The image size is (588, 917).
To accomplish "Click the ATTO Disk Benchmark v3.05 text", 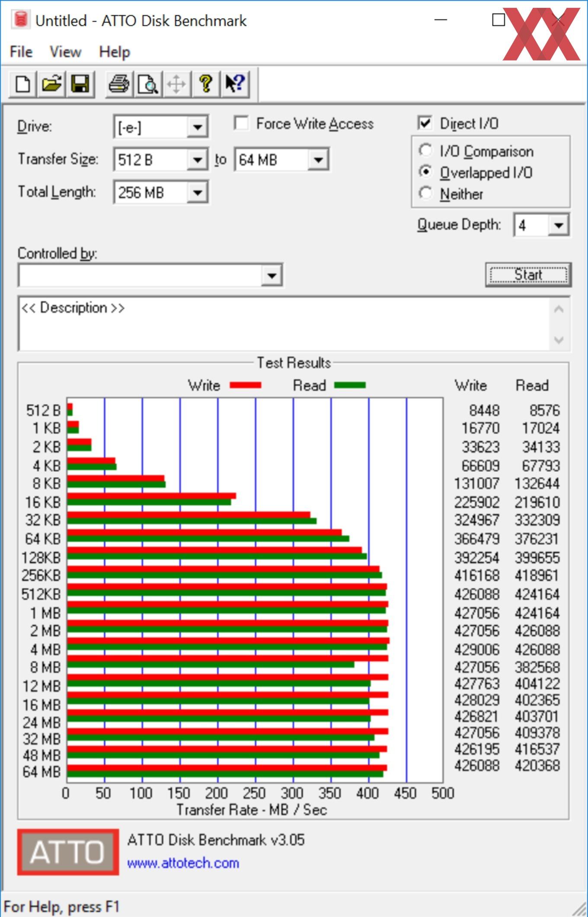I will pos(216,840).
